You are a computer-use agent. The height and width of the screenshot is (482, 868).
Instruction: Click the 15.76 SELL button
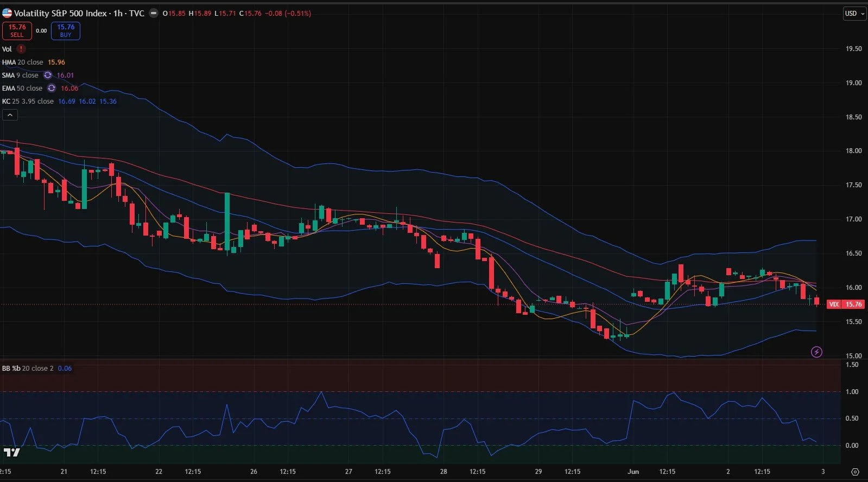17,31
